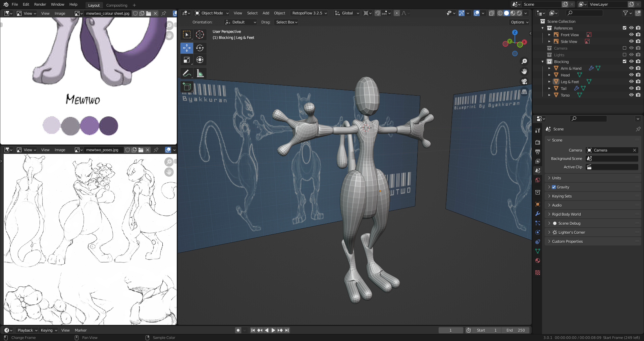Open the viewport Add menu

pos(266,13)
